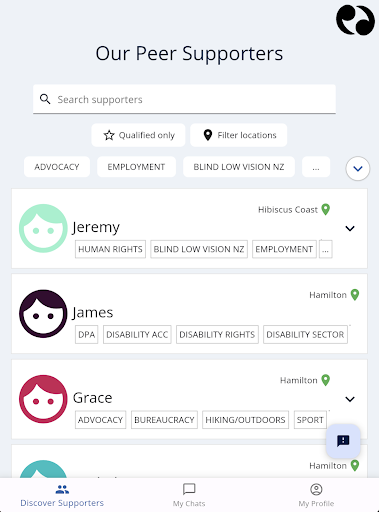Viewport: 379px width, 512px height.
Task: Focus the Search supporters field
Action: tap(184, 99)
